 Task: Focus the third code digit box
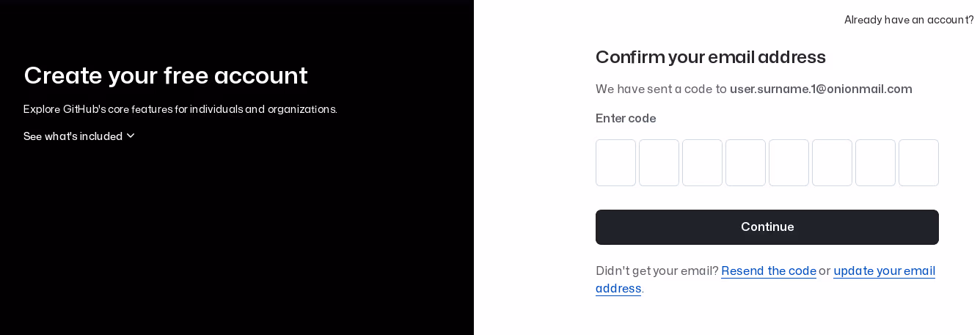point(702,163)
